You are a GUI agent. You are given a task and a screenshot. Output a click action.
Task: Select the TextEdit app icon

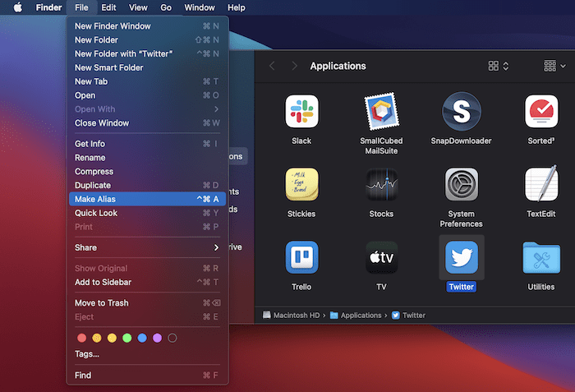pos(541,183)
